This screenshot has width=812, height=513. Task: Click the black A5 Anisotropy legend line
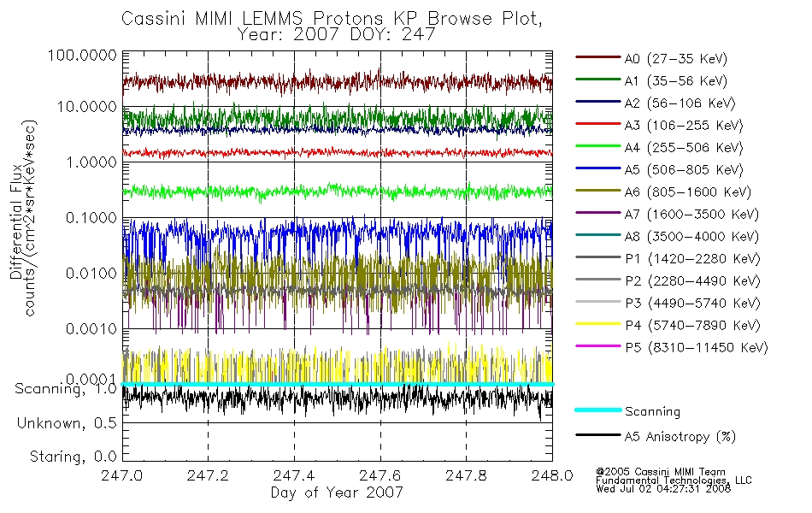click(598, 434)
